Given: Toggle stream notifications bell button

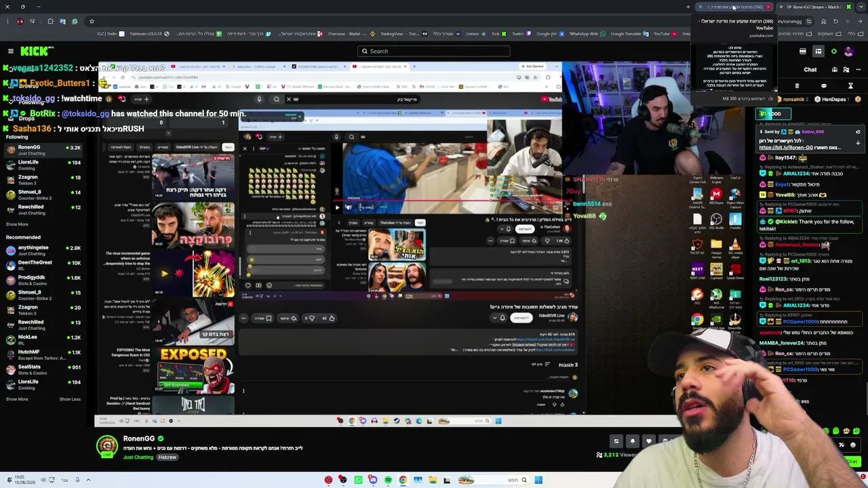Looking at the screenshot, I should click(x=633, y=441).
